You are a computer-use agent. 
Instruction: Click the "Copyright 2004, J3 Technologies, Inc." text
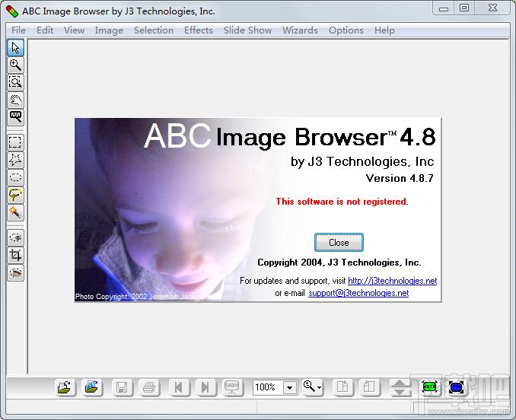click(339, 262)
